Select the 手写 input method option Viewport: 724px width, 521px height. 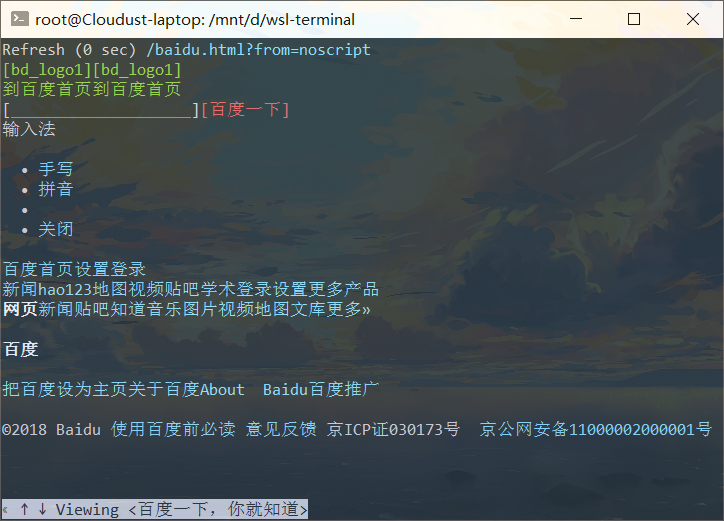pyautogui.click(x=56, y=169)
